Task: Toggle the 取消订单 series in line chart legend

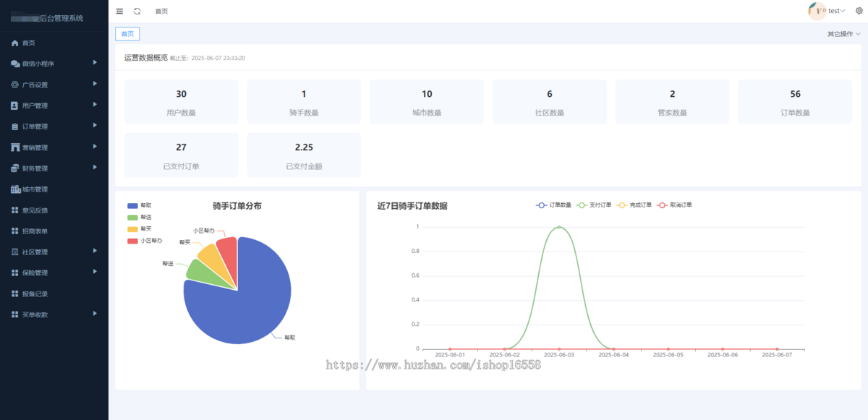Action: (674, 205)
